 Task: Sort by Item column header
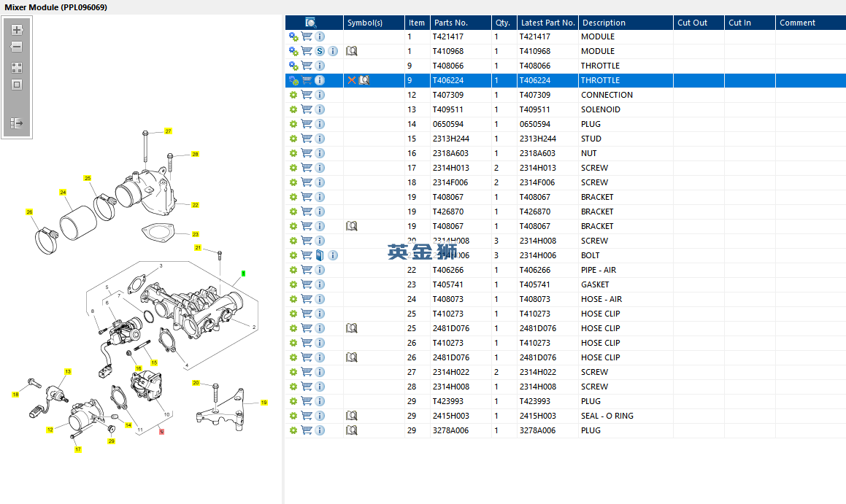[417, 23]
